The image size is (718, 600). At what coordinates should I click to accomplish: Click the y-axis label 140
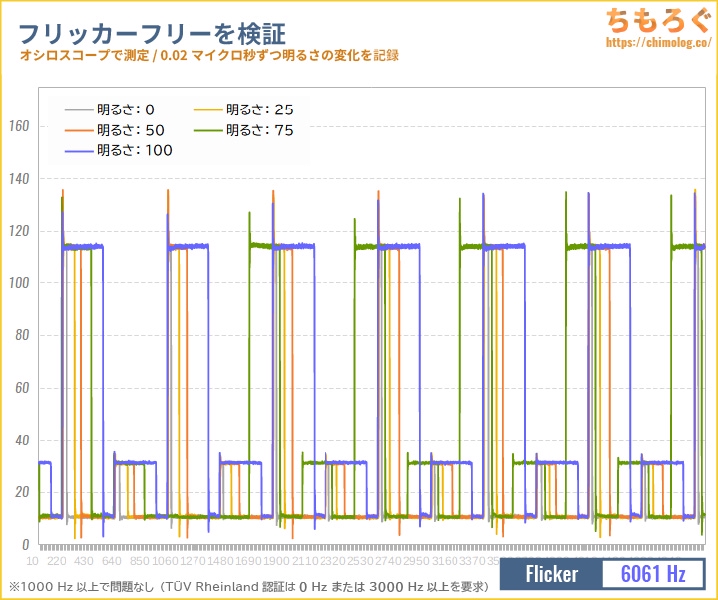tap(19, 179)
